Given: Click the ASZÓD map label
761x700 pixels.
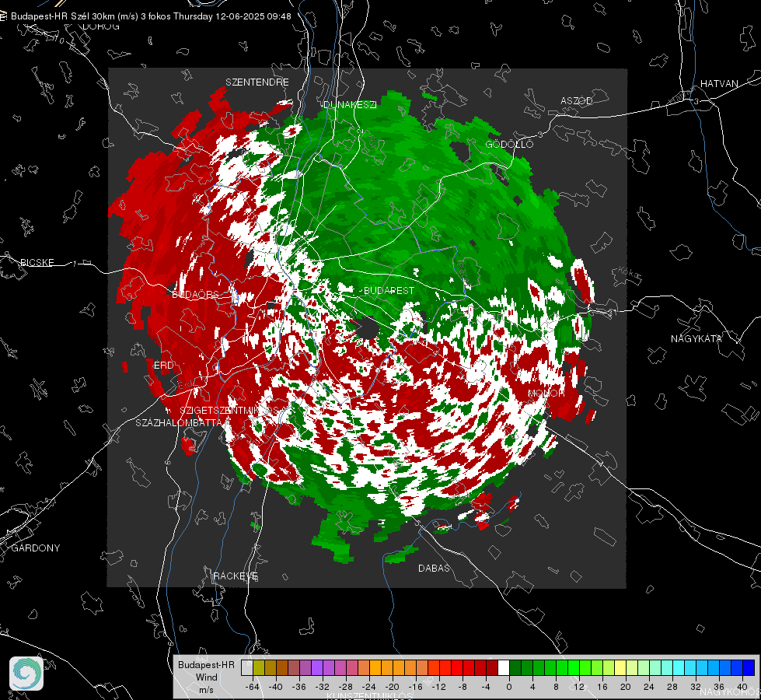Looking at the screenshot, I should click(577, 100).
